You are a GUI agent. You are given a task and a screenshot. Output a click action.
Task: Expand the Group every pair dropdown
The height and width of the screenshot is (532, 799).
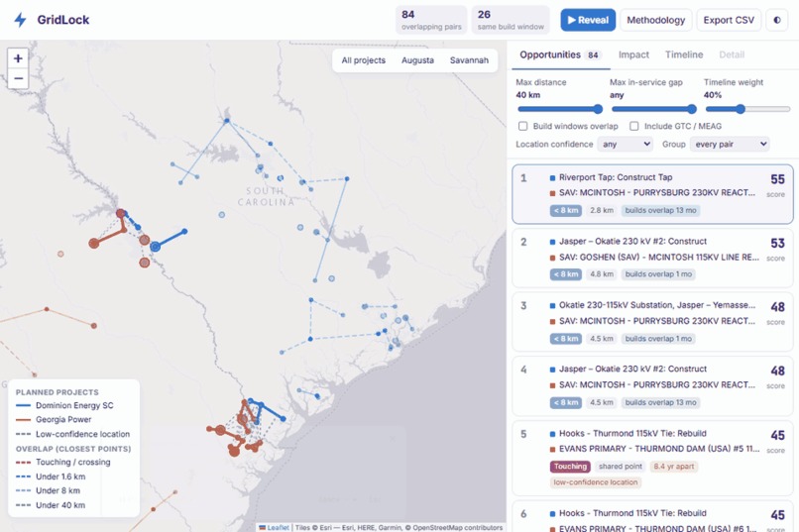pos(730,144)
